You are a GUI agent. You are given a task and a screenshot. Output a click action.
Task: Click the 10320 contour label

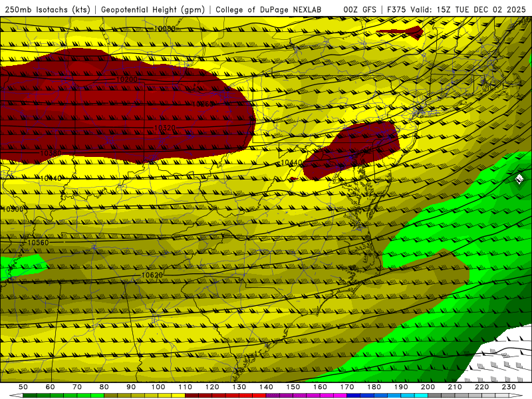coord(164,128)
